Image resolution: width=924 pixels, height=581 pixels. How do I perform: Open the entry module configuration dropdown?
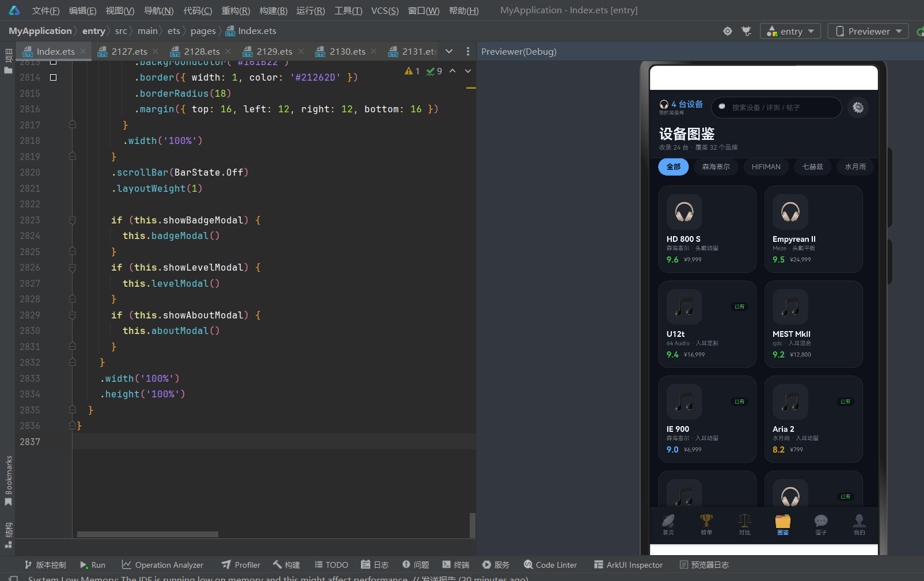tap(790, 31)
